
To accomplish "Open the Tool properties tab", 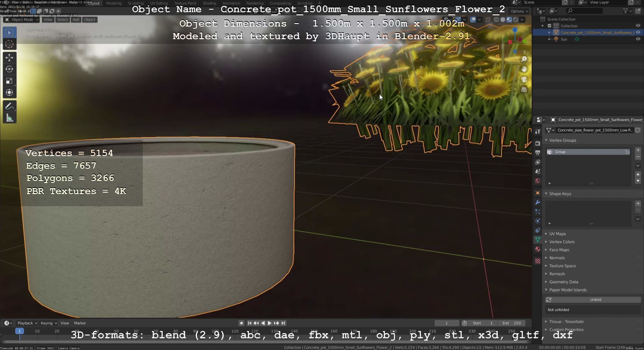I will (x=538, y=131).
